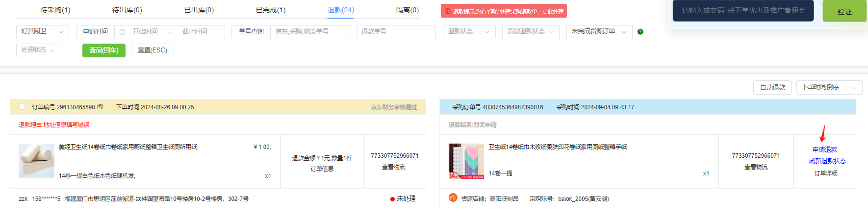Switch to the 待采购(1) tab

point(55,10)
